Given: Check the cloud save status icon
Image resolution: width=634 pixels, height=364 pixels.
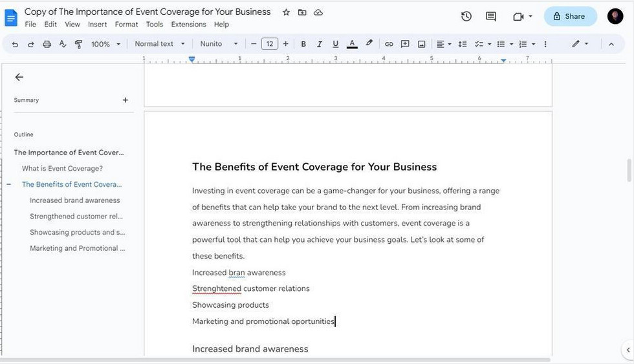Looking at the screenshot, I should point(318,12).
